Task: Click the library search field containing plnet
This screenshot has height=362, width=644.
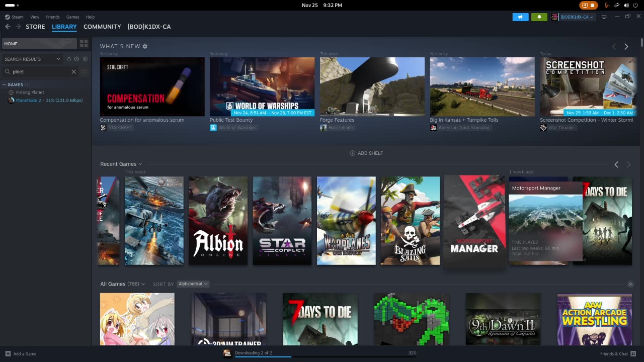Action: (x=40, y=71)
